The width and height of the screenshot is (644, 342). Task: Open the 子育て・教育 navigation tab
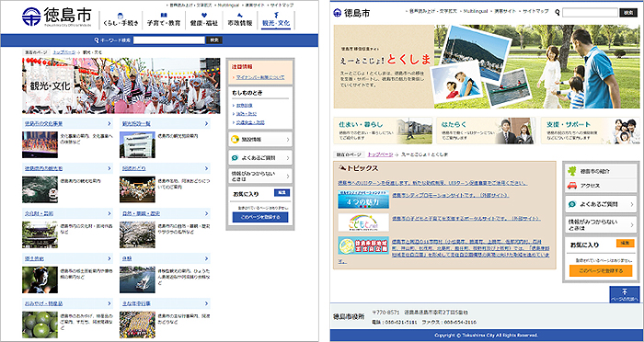(x=164, y=20)
